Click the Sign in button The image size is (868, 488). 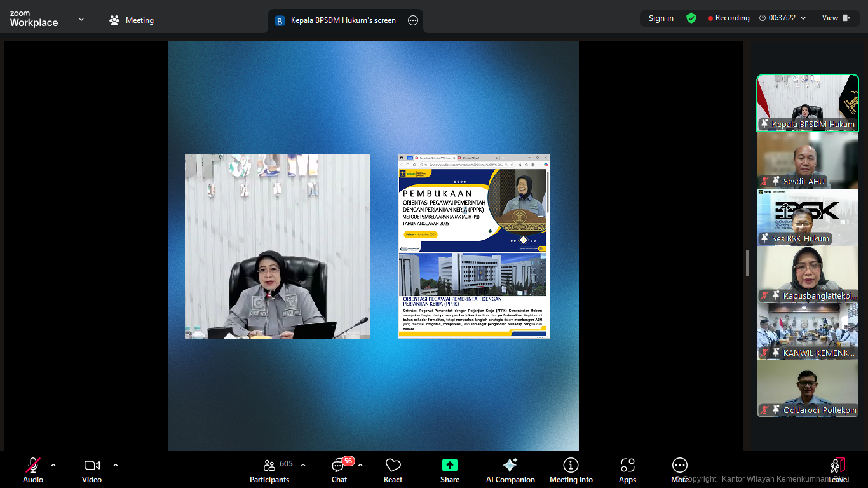click(661, 18)
